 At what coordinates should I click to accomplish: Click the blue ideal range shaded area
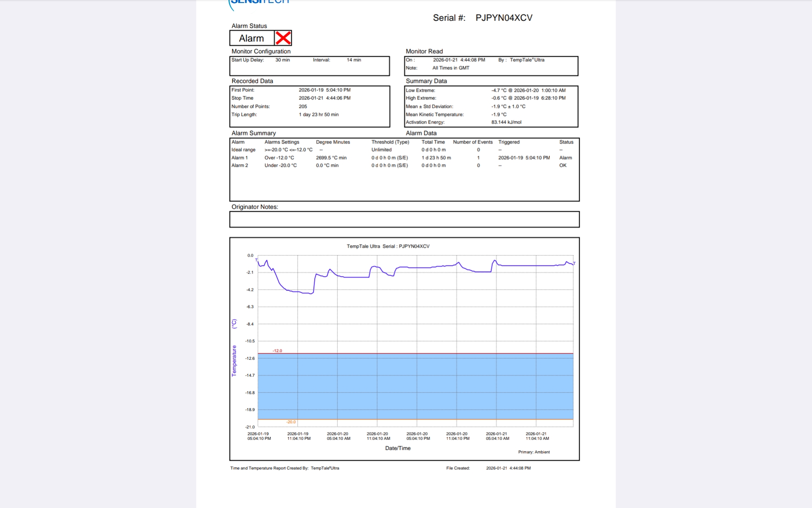414,386
